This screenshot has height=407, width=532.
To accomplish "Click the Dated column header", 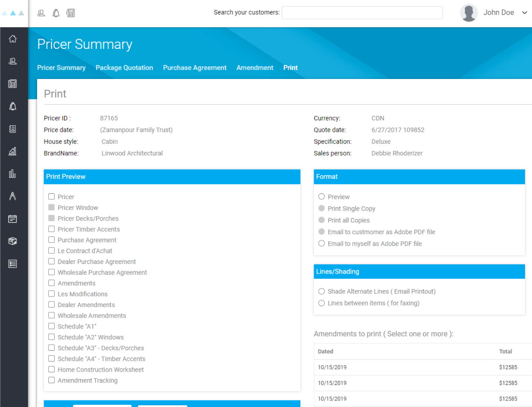I will coord(326,351).
